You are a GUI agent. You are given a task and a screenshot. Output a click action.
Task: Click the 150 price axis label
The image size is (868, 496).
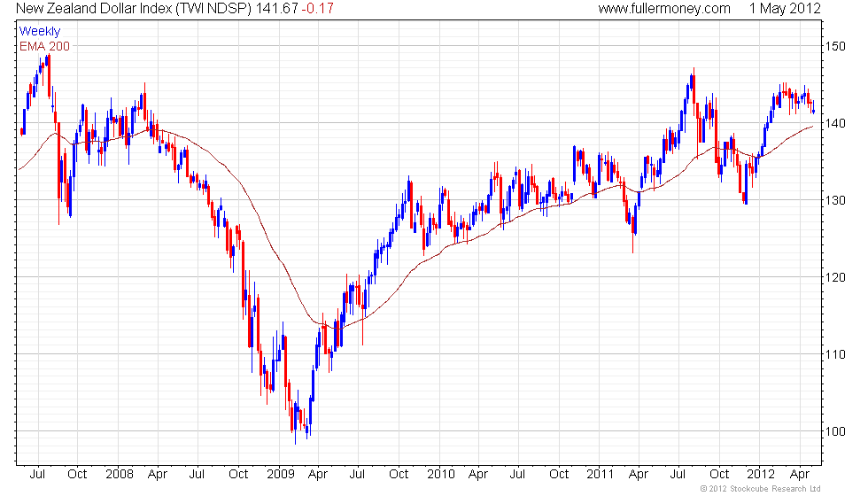tap(834, 46)
